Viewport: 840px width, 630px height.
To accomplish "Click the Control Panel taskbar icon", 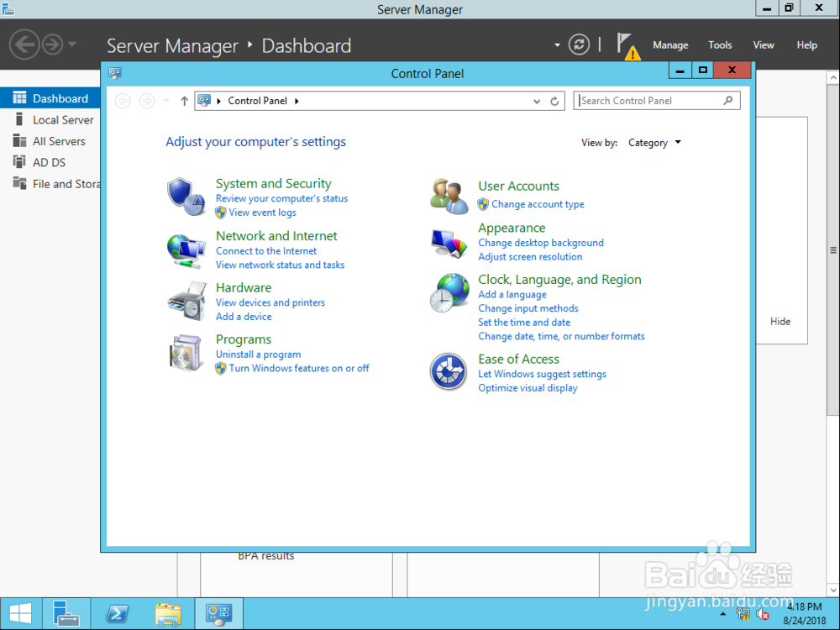I will coord(219,613).
